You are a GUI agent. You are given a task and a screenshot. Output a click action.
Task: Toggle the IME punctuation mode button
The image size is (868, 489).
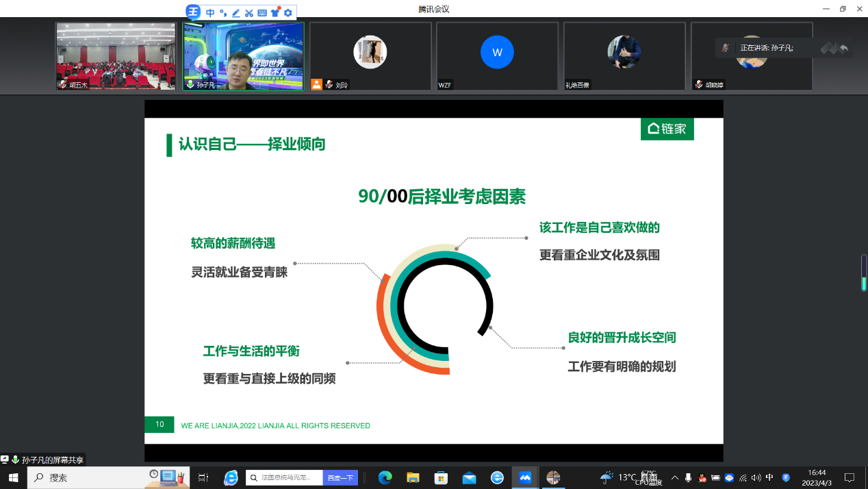point(223,12)
